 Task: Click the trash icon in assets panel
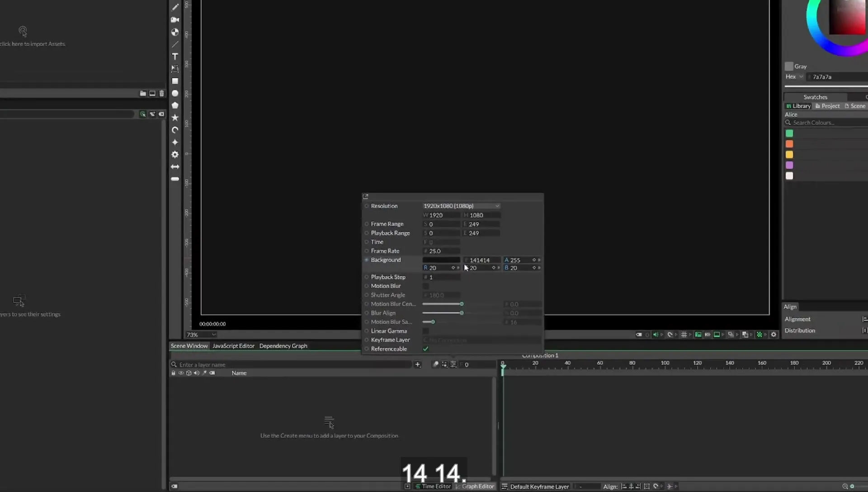pos(162,94)
